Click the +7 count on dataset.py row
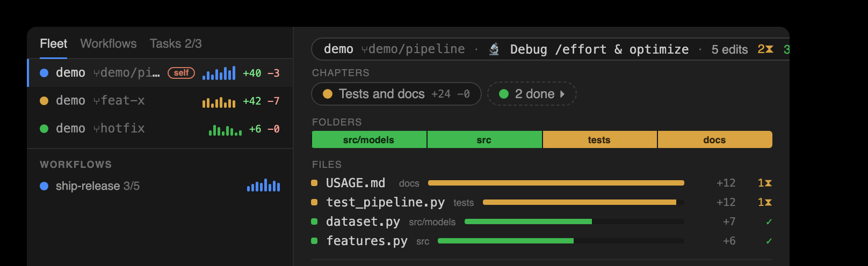Viewport: 868px width, 266px height. (x=729, y=221)
